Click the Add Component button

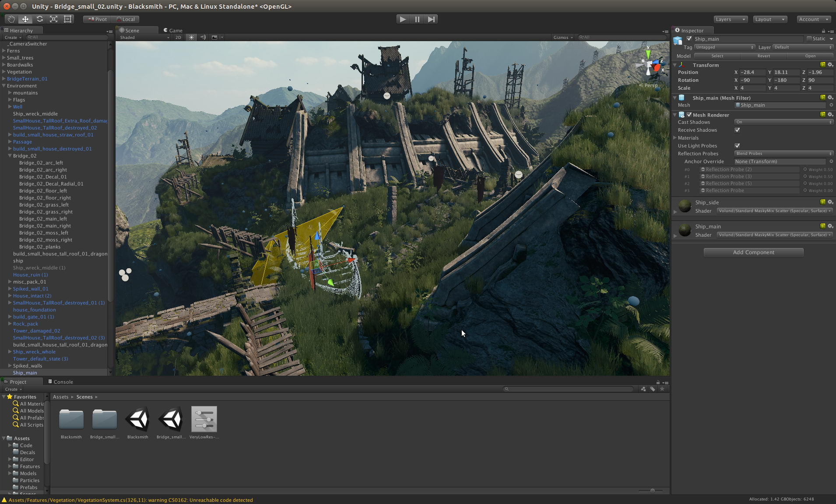click(x=753, y=252)
